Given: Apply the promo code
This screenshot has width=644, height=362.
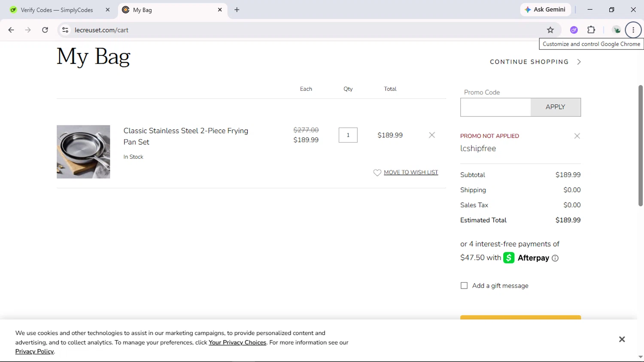Looking at the screenshot, I should tap(556, 107).
